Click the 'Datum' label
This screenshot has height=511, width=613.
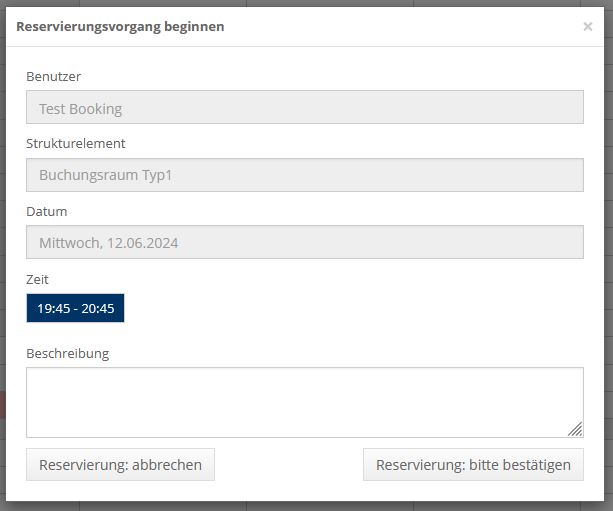(46, 212)
